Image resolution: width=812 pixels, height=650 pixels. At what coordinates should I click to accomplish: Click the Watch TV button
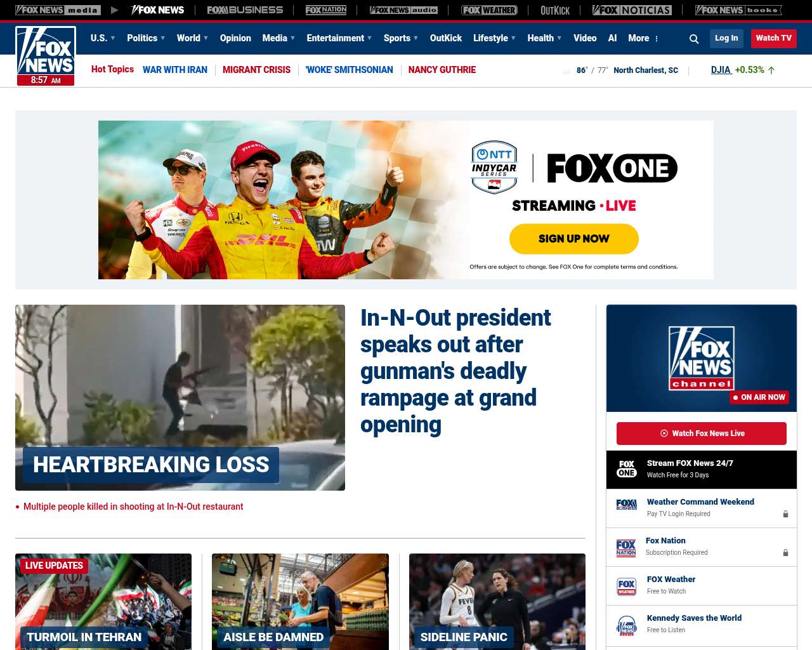point(773,38)
